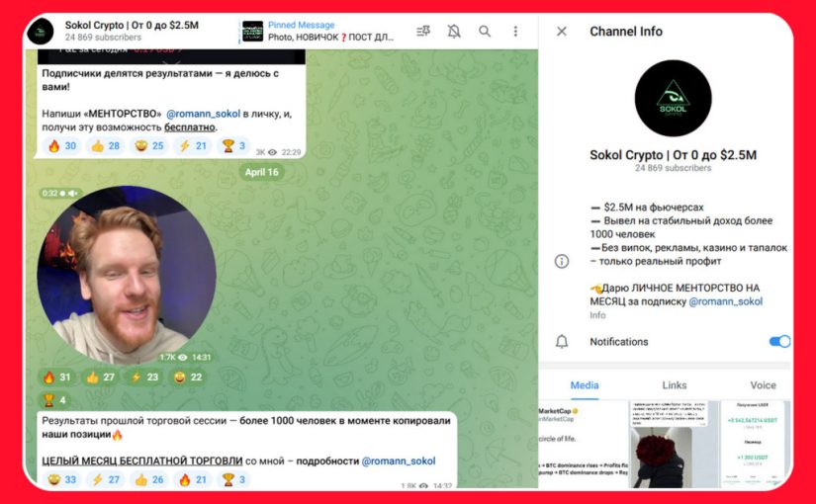Toggle the fire reaction showing 30

click(x=62, y=146)
